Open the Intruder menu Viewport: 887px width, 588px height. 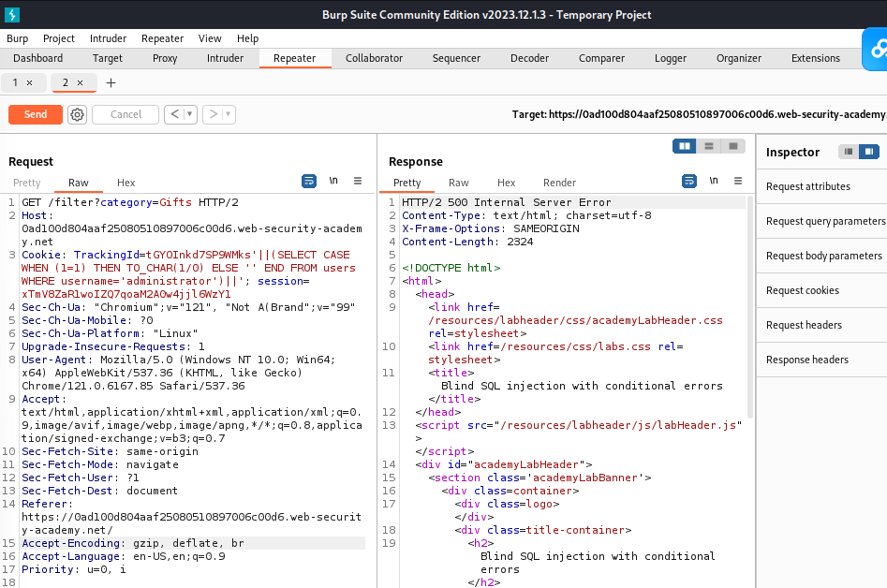click(x=108, y=38)
